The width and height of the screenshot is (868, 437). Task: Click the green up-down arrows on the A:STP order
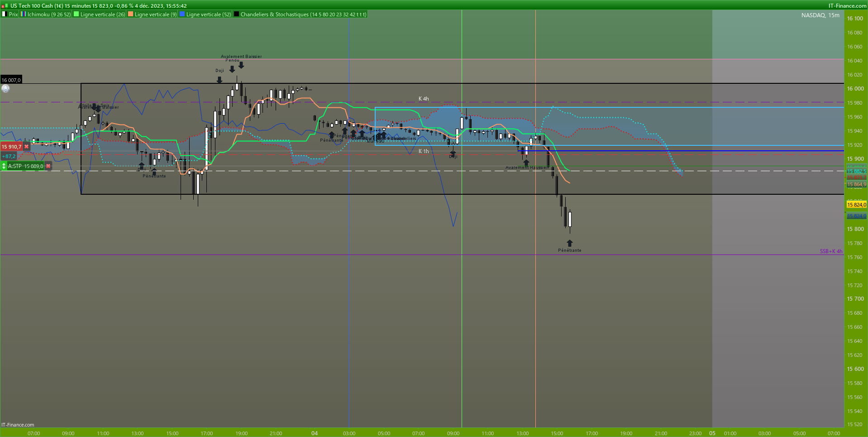click(x=4, y=166)
